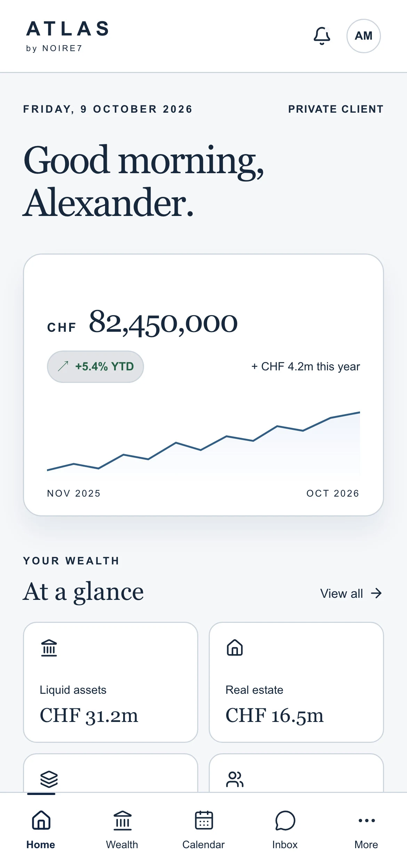Tap the house icon on Real estate card
Image resolution: width=407 pixels, height=868 pixels.
pos(235,648)
